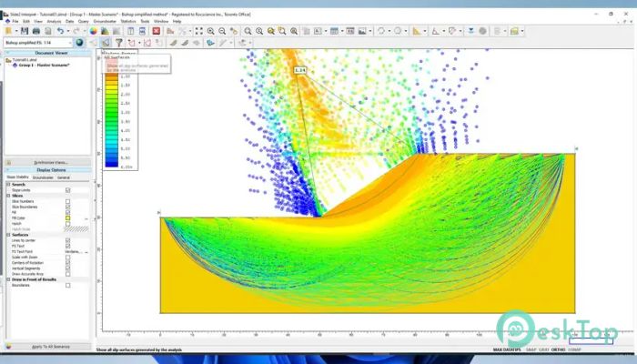Open the File menu
This screenshot has width=637, height=364.
click(15, 21)
